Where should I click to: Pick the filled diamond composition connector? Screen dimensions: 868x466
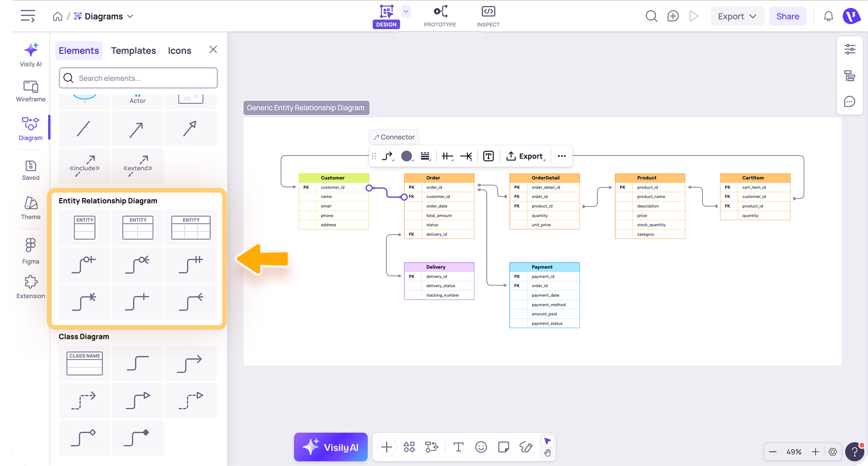click(x=137, y=438)
